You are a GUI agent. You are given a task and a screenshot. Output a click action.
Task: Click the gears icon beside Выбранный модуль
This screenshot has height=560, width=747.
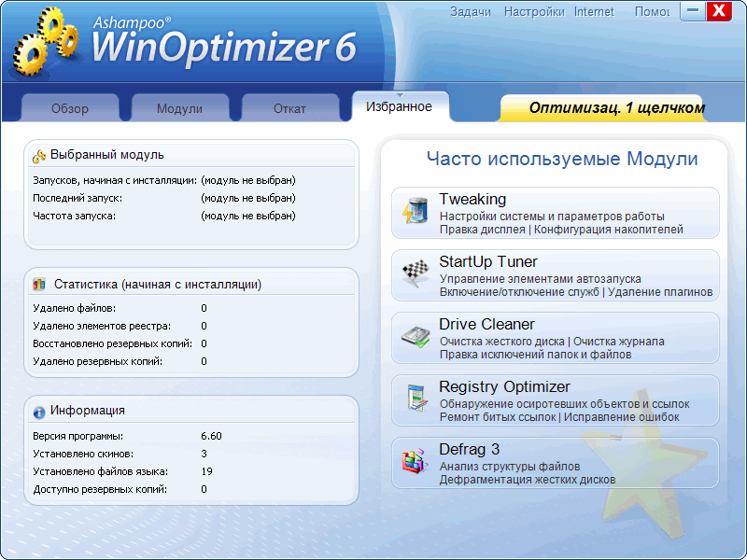pos(39,156)
